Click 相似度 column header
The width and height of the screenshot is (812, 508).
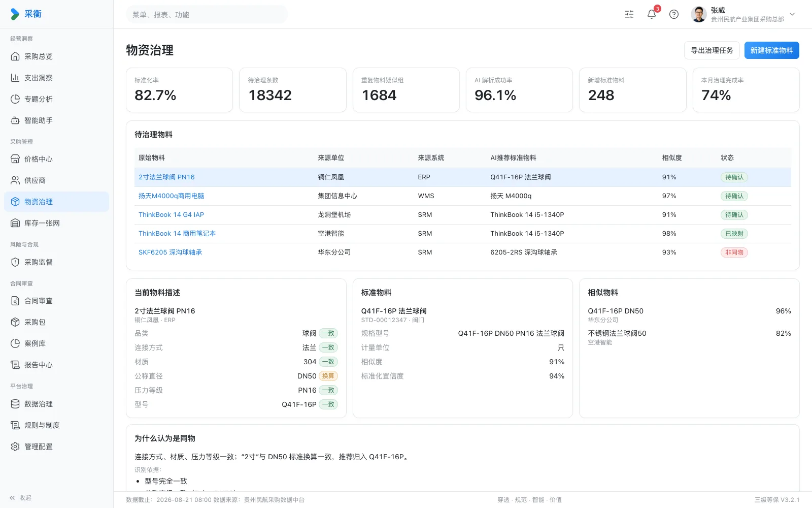pyautogui.click(x=671, y=158)
